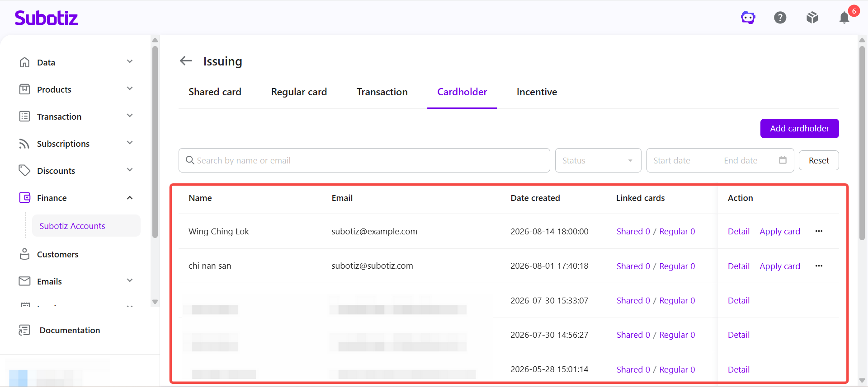Switch to the Shared card tab
Screen dimensions: 868x387
215,92
